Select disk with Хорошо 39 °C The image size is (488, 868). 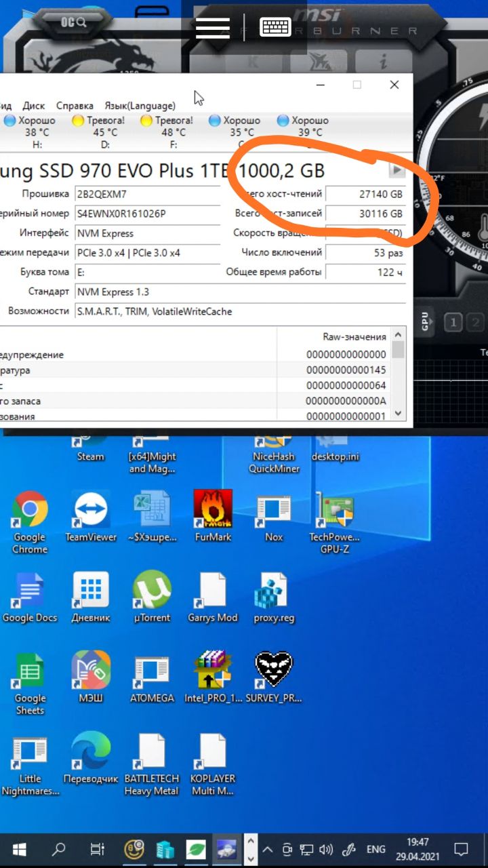coord(304,132)
